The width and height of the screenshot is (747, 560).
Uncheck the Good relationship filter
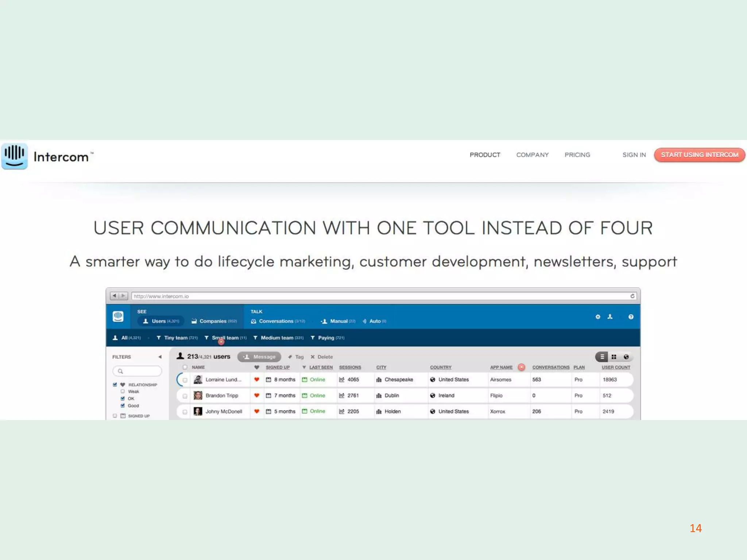pos(123,405)
